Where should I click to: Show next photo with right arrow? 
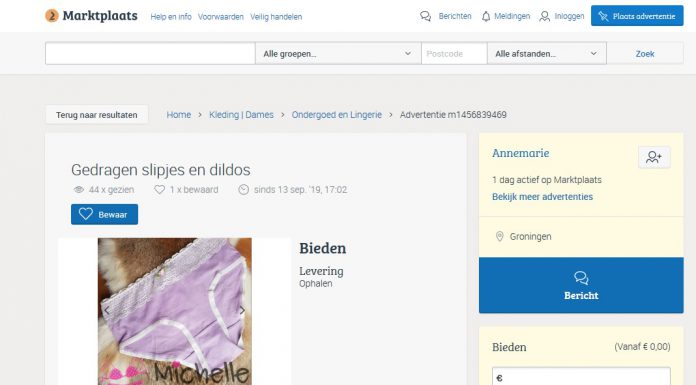pyautogui.click(x=242, y=310)
